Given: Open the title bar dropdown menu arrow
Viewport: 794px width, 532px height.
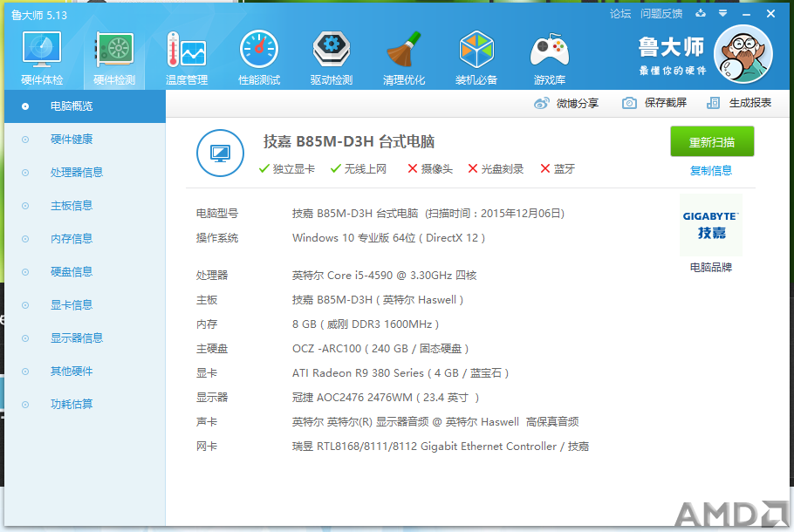Looking at the screenshot, I should click(x=723, y=14).
